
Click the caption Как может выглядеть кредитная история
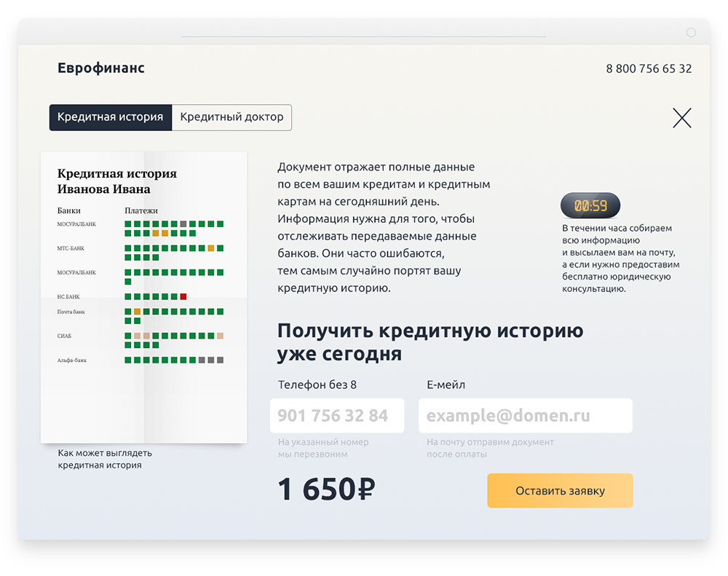click(105, 459)
